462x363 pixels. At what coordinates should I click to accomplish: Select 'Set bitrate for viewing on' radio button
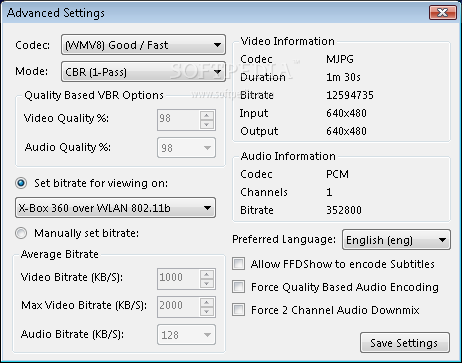(21, 183)
